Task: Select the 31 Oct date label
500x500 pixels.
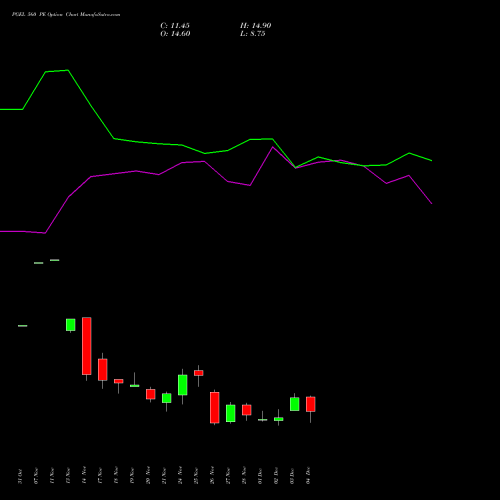Action: coord(20,476)
